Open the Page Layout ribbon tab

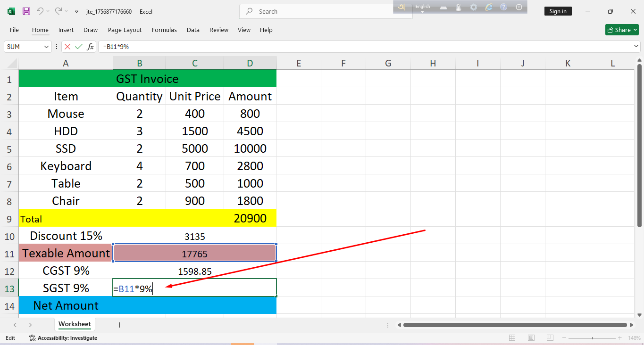125,30
